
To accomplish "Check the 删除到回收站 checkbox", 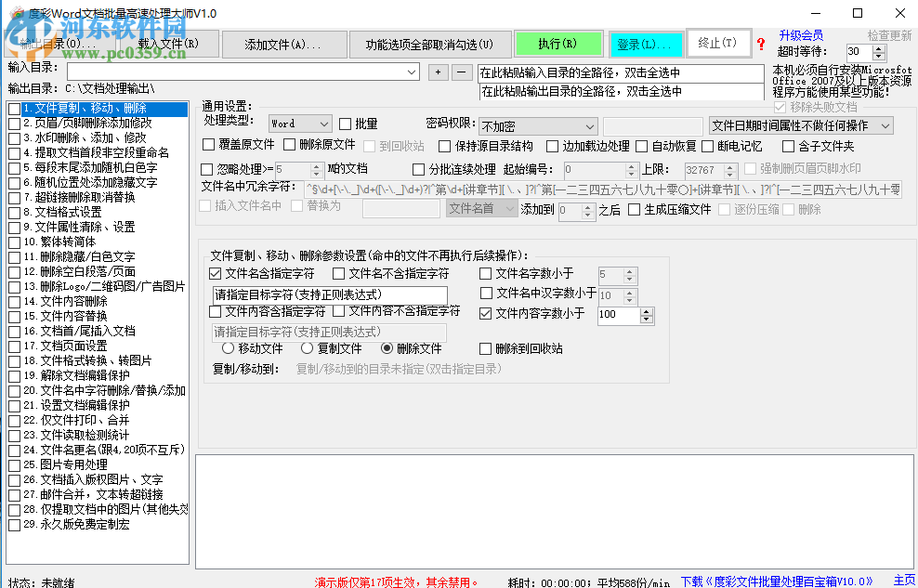I will pos(484,348).
